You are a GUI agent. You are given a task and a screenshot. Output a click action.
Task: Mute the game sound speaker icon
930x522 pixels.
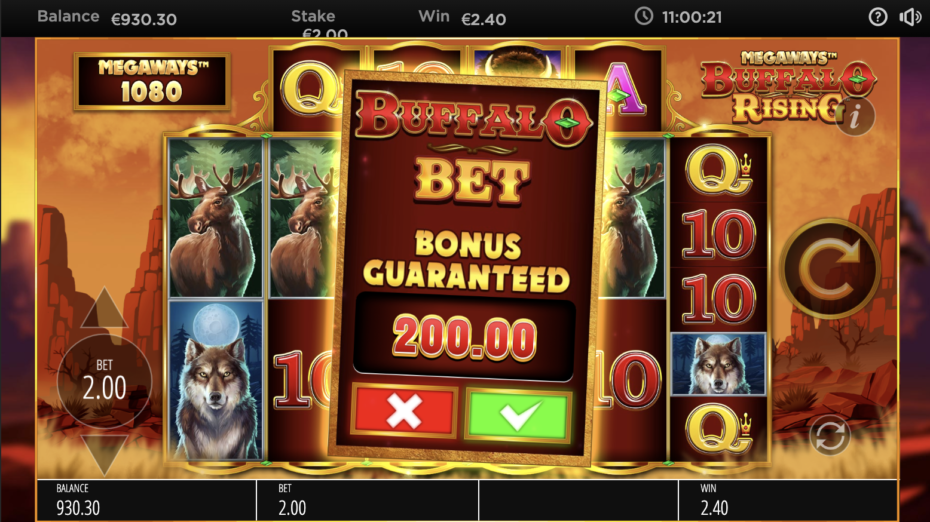(910, 17)
